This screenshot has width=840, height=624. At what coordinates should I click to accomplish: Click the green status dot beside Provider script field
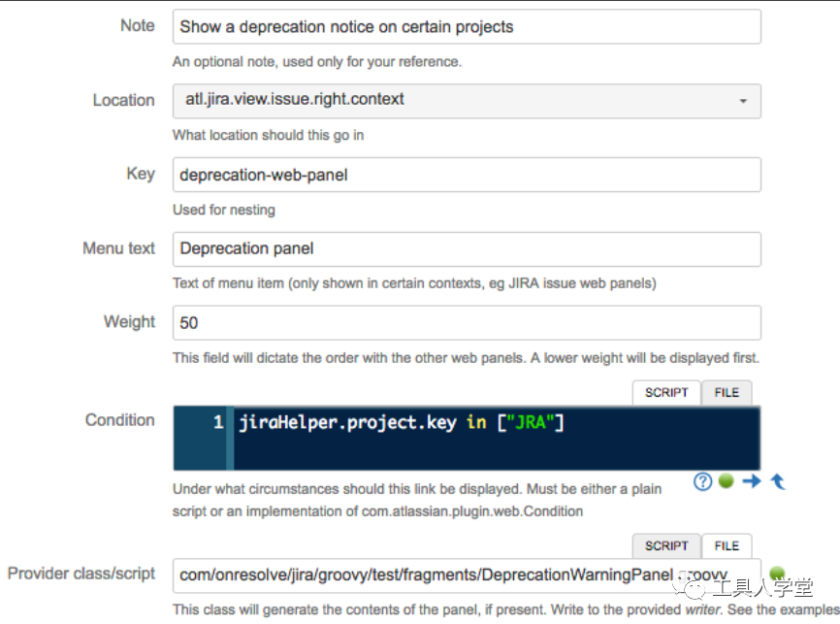777,573
